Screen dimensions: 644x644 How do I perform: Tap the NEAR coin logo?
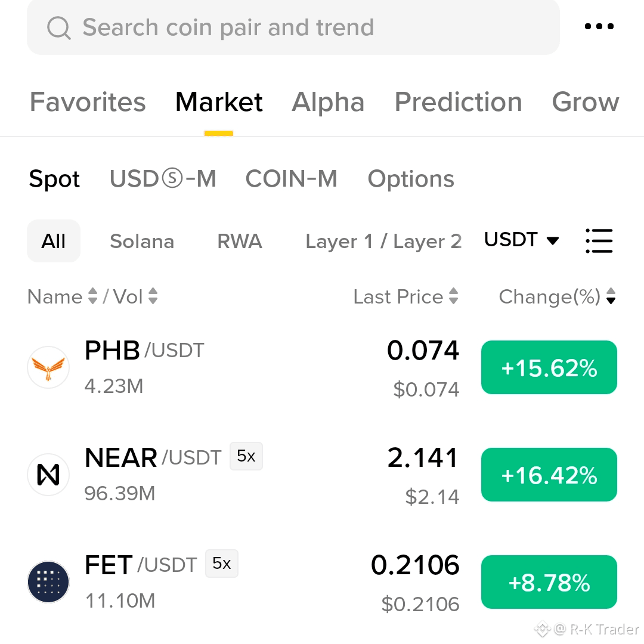(48, 475)
